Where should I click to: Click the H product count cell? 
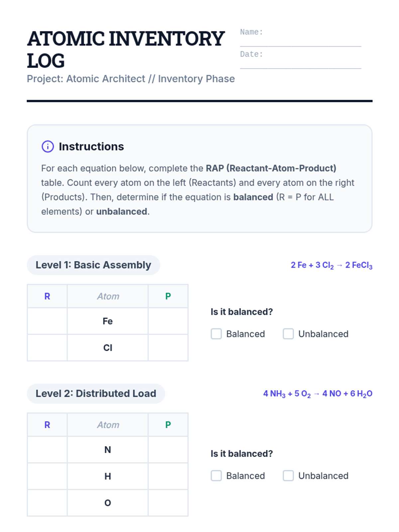tap(168, 476)
